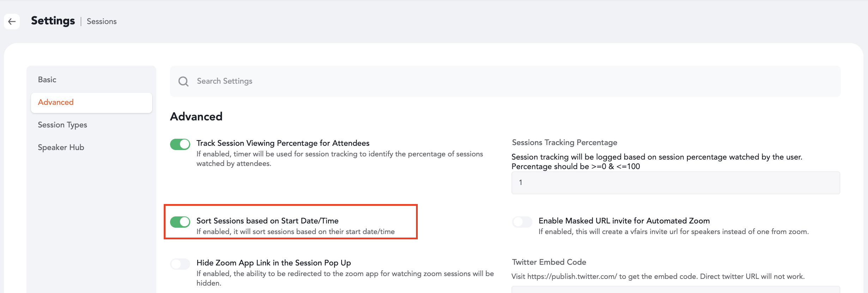868x293 pixels.
Task: Open the Basic settings tab
Action: 47,80
